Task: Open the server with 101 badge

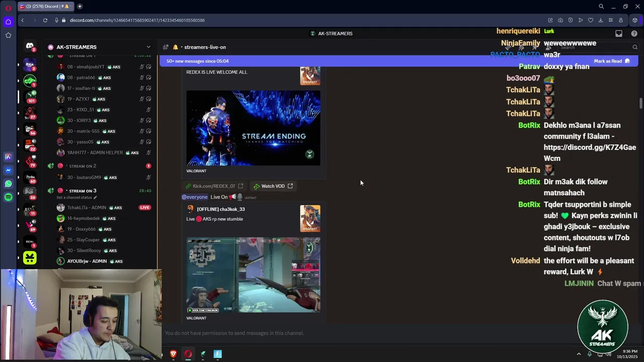Action: [x=30, y=96]
